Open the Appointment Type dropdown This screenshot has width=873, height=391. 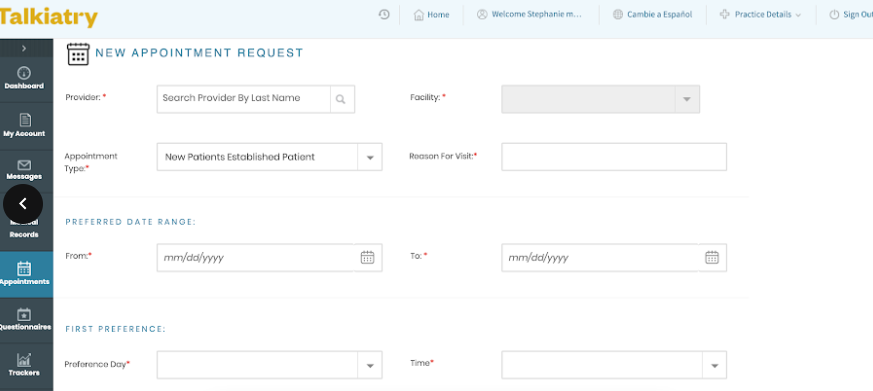[x=269, y=157]
